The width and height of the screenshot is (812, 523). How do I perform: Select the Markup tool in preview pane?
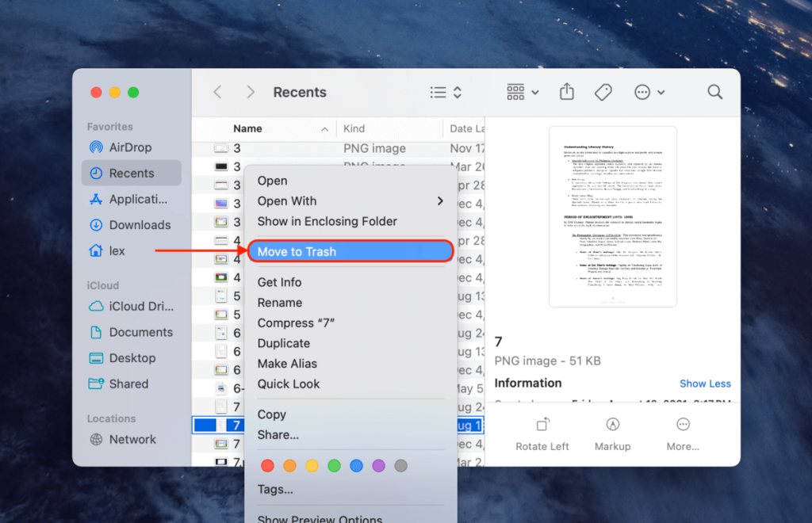click(x=612, y=434)
